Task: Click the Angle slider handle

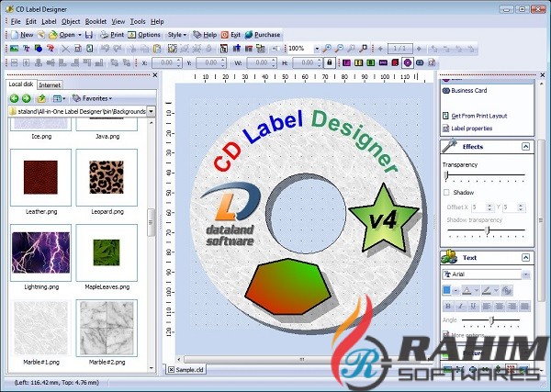Action: 491,320
